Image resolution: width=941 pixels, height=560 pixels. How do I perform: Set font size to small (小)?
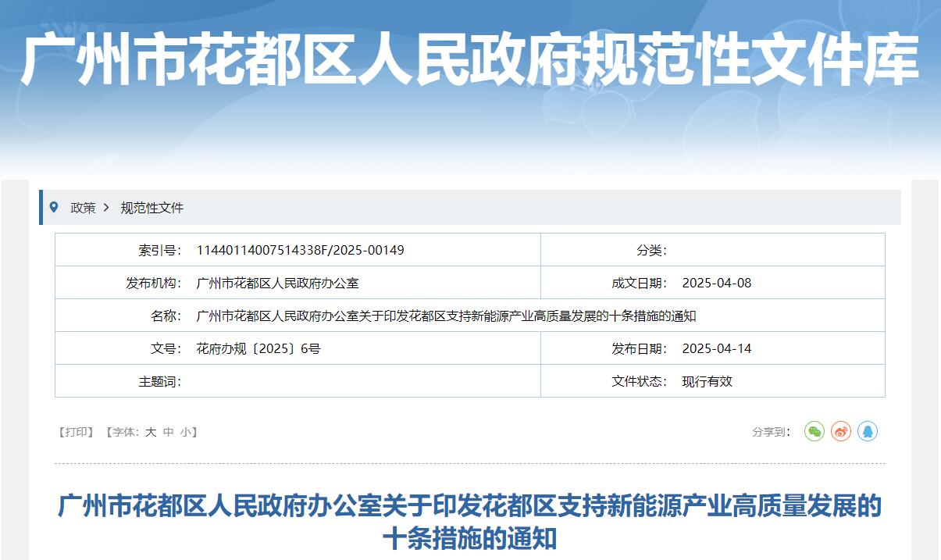[x=185, y=432]
